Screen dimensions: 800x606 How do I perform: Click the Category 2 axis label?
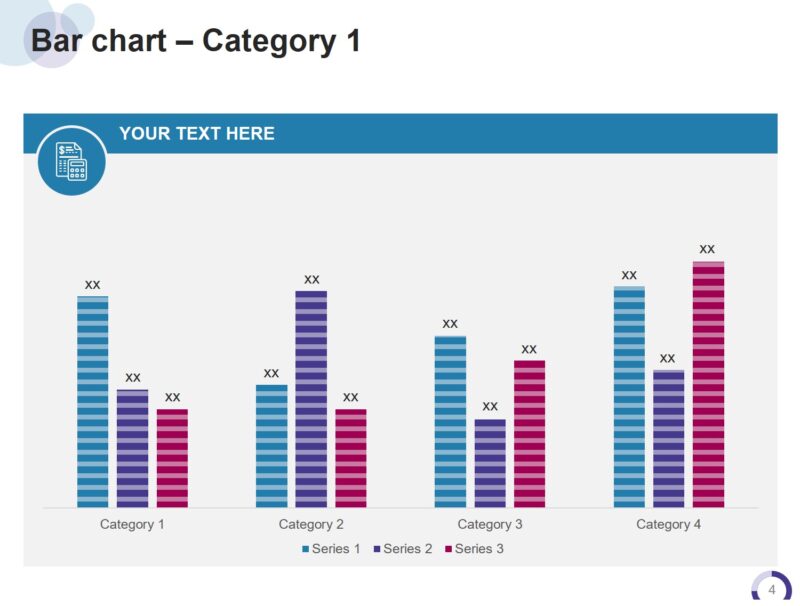click(311, 524)
